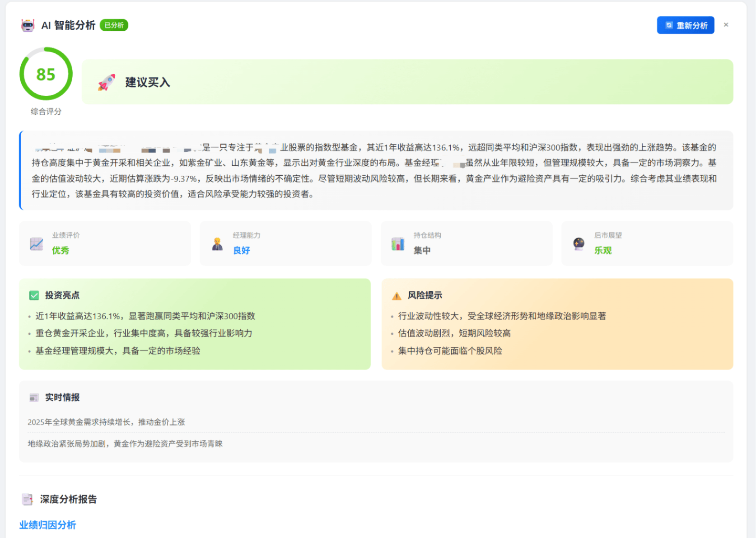Click the 经理能力 label
Image resolution: width=756 pixels, height=538 pixels.
tap(247, 235)
